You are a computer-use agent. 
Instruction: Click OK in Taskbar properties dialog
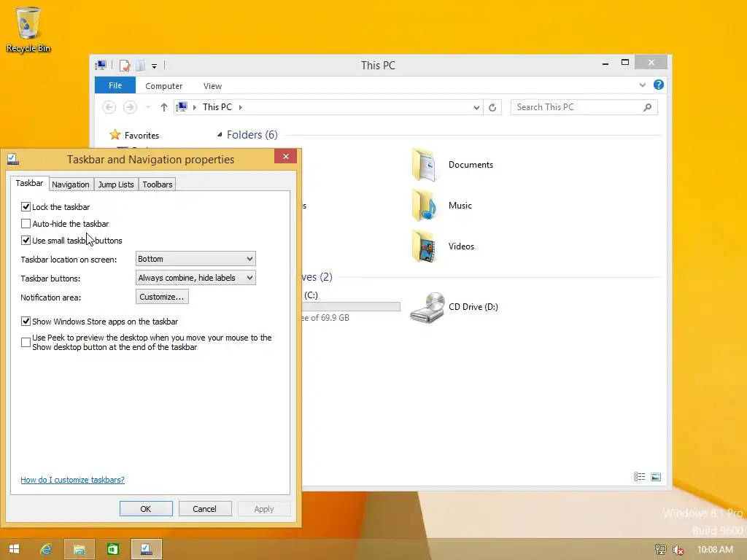click(146, 508)
